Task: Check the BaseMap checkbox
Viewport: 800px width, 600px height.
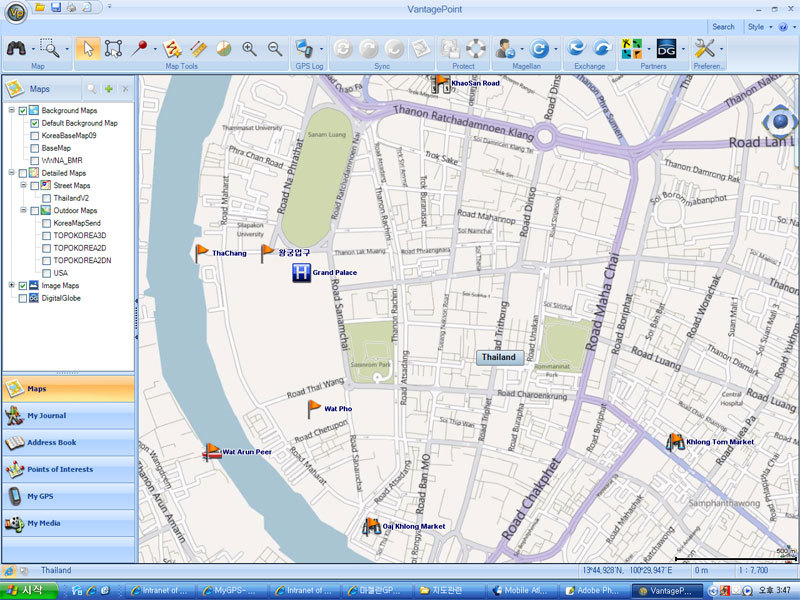Action: pos(35,148)
